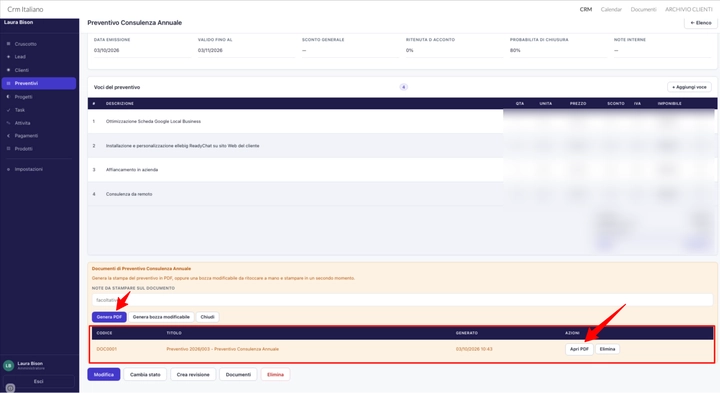The image size is (720, 393).
Task: Click the bottom Documenti button
Action: (238, 375)
